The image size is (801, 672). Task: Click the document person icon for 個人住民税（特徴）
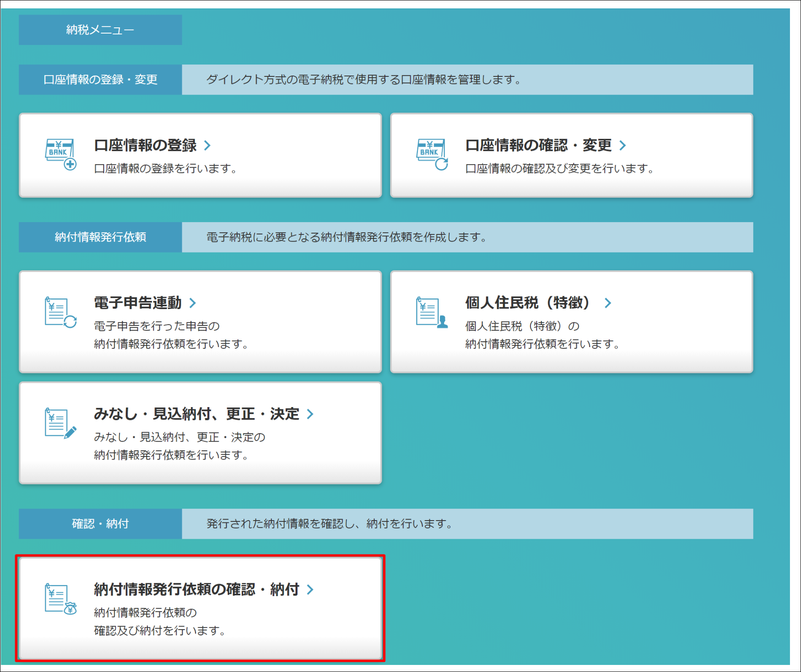pos(432,312)
